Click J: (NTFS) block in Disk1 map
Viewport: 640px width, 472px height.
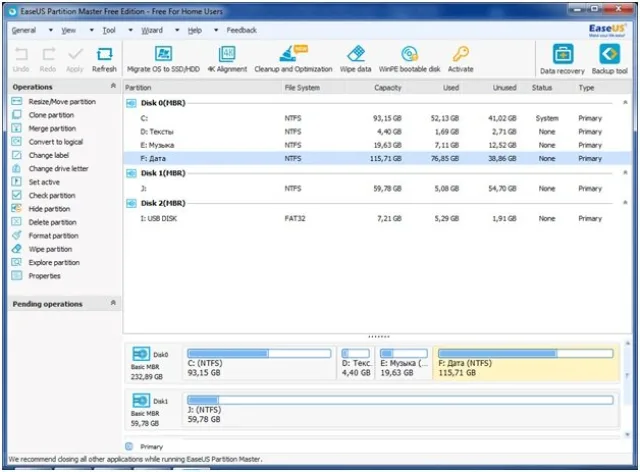(x=400, y=410)
